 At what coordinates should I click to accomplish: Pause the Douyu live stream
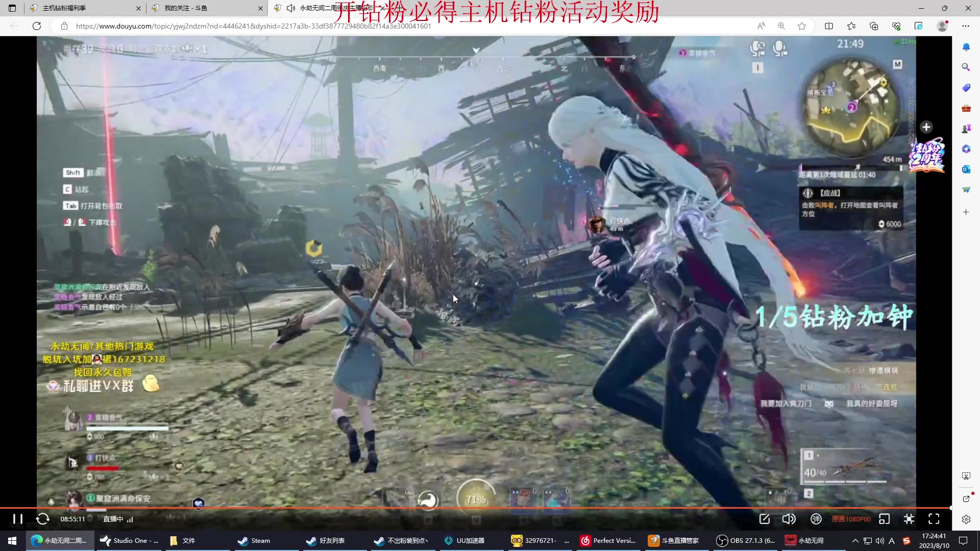[x=17, y=519]
